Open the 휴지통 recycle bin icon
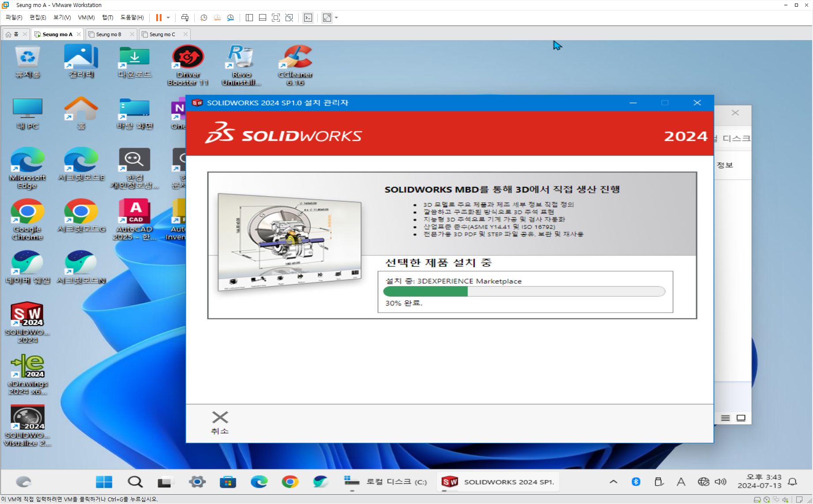 (27, 62)
